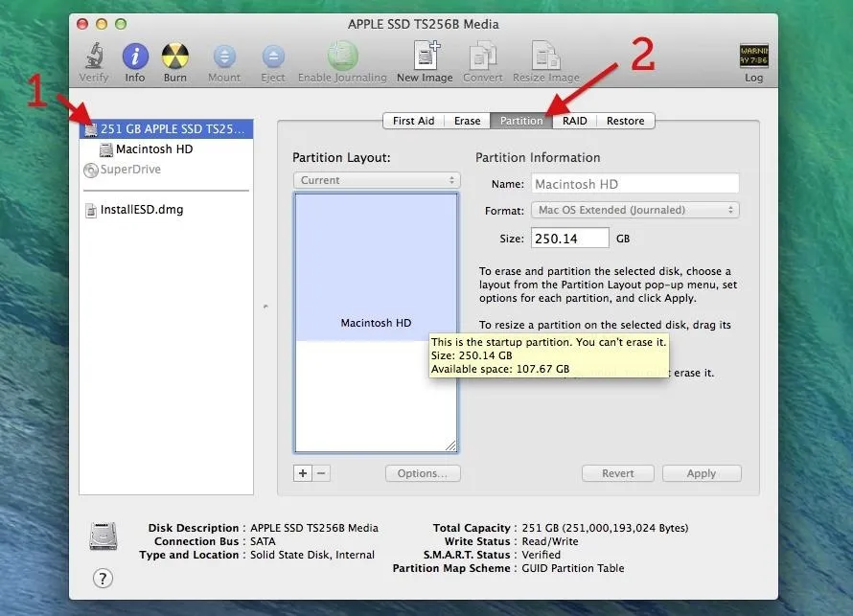Click the Write Status Read/Write value
The width and height of the screenshot is (853, 616).
pos(550,541)
